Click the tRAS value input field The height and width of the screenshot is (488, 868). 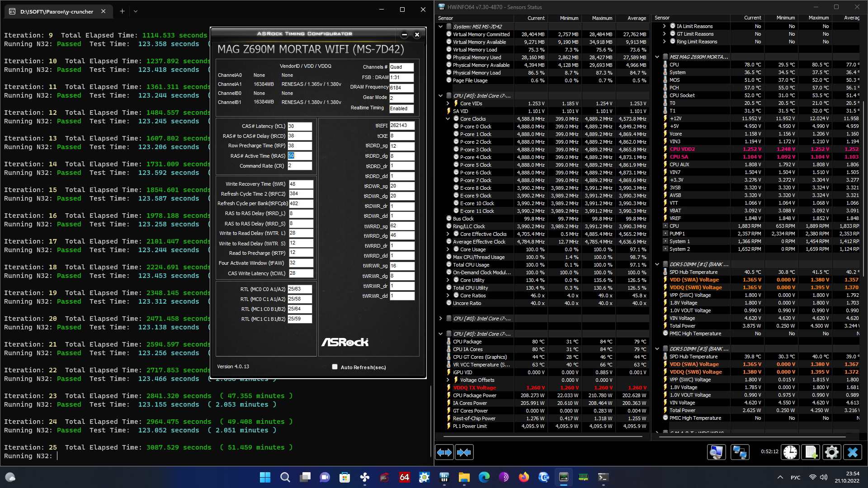[x=300, y=156]
